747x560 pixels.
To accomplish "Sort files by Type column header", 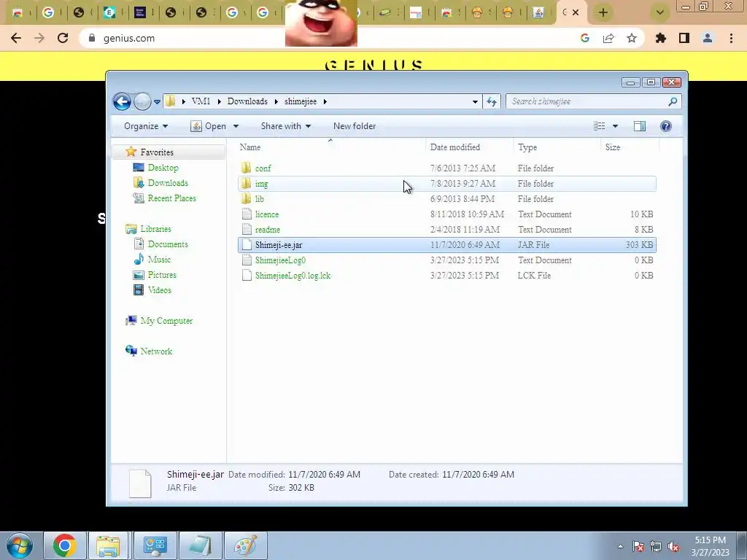I will (527, 147).
